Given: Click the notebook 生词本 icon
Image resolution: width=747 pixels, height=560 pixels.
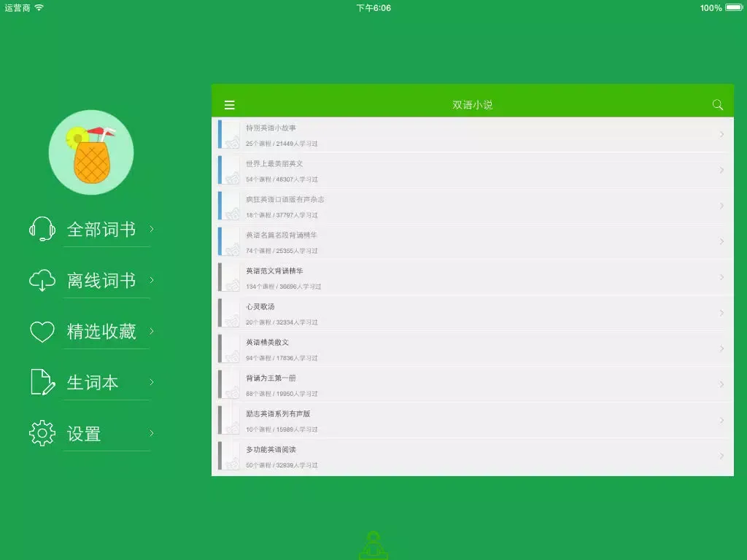Looking at the screenshot, I should click(x=42, y=382).
